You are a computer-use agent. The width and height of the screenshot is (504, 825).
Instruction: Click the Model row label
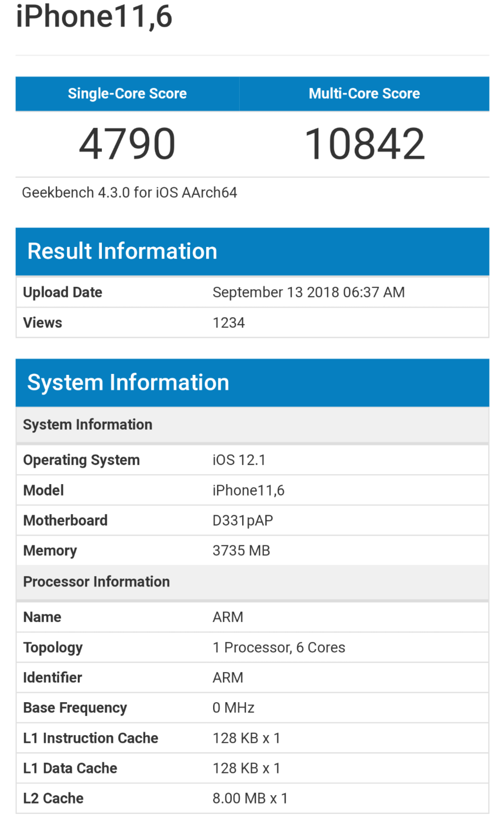click(x=44, y=490)
